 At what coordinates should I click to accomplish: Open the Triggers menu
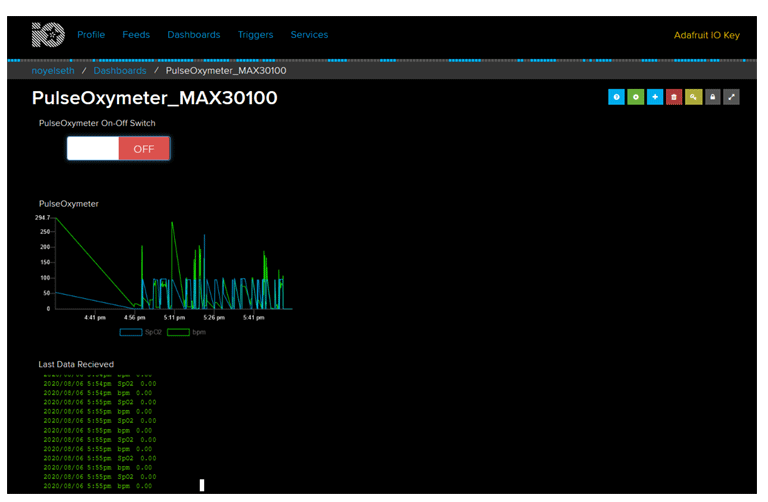[255, 35]
